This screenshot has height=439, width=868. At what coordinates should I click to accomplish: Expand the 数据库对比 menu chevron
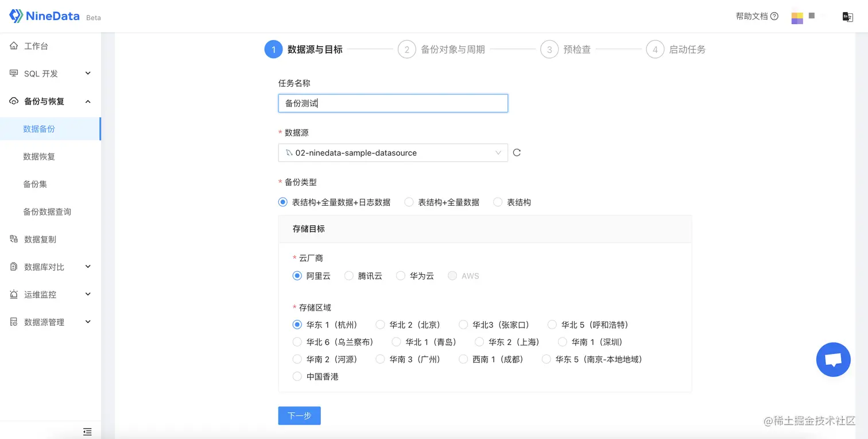coord(88,267)
